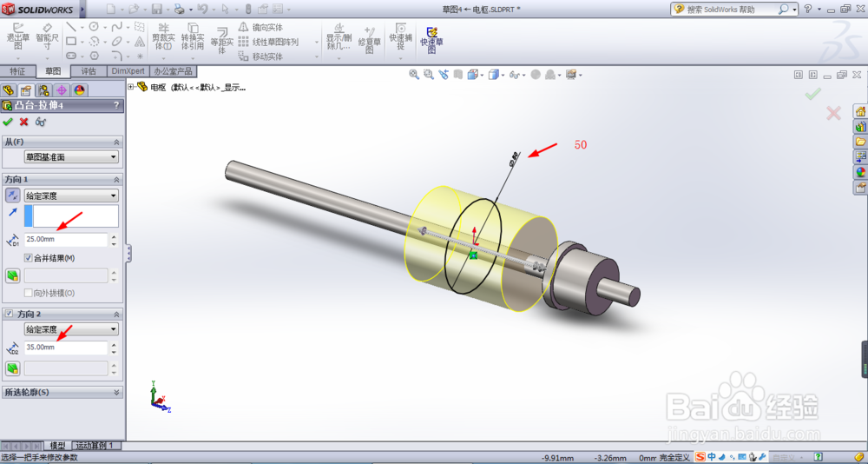Click Zoom to Fit in view toolbar
This screenshot has height=464, width=868.
tap(414, 74)
